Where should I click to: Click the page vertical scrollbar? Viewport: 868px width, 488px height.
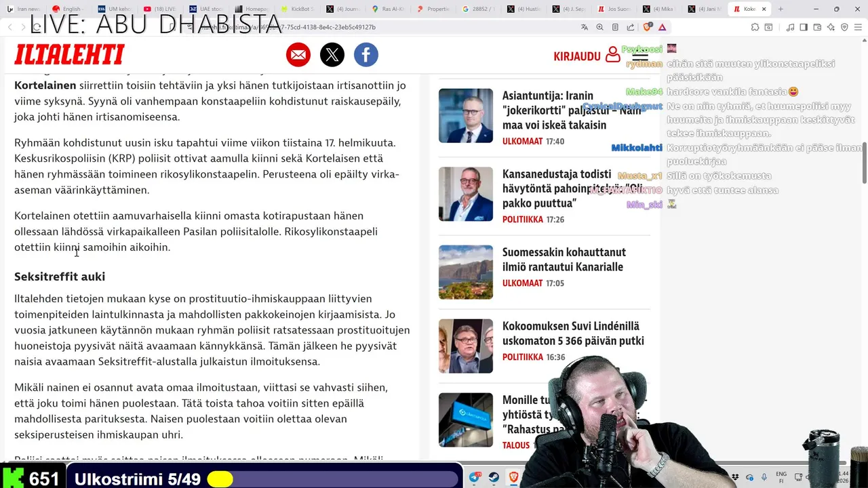click(x=864, y=163)
